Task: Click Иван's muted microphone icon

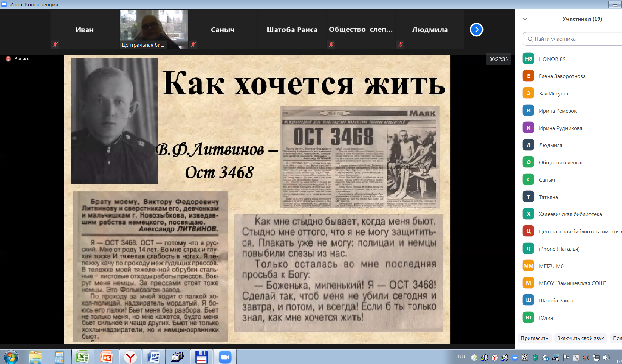Action: (x=55, y=45)
